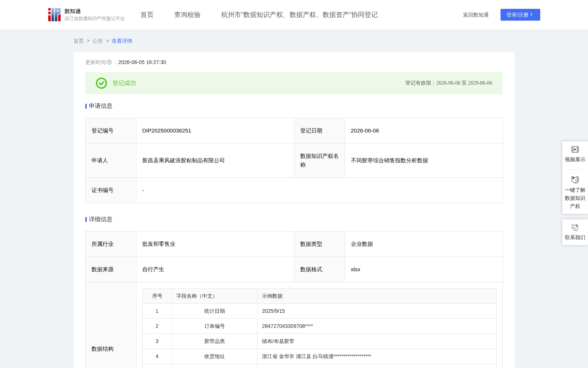The height and width of the screenshot is (368, 588).
Task: Select applicant 新昌县乘风破浪胶粘制品有限公司
Action: (x=183, y=160)
